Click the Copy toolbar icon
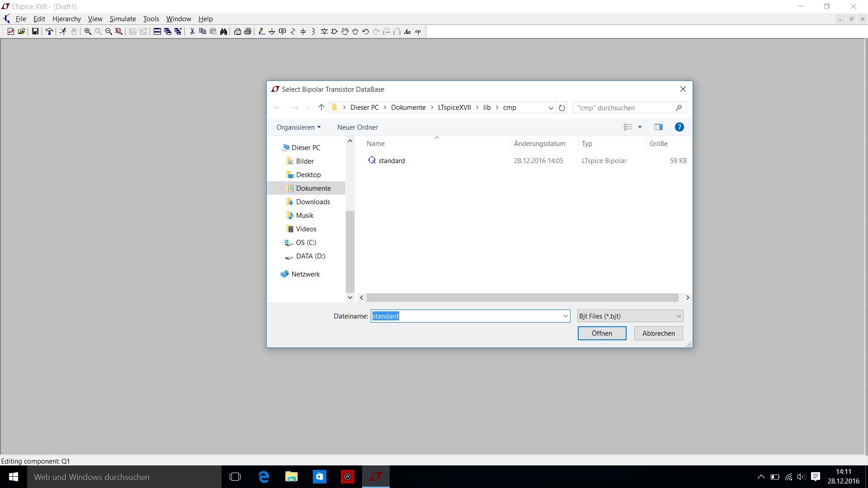Image resolution: width=868 pixels, height=488 pixels. click(x=203, y=32)
